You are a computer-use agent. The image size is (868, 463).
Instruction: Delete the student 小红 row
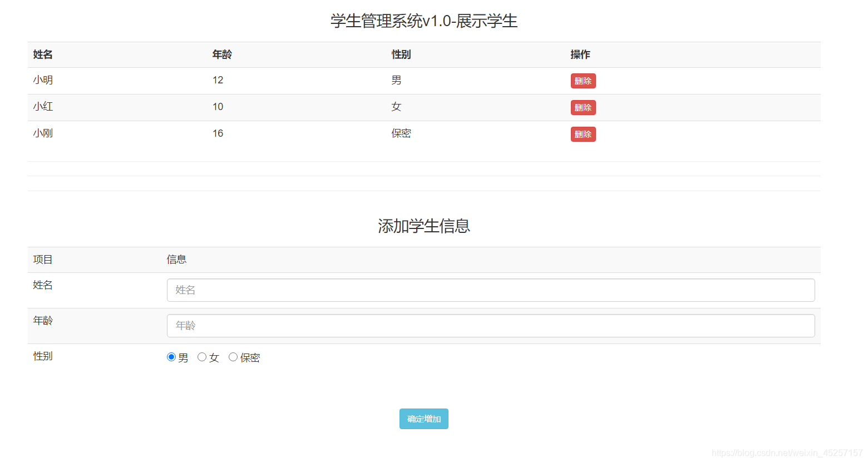coord(583,108)
